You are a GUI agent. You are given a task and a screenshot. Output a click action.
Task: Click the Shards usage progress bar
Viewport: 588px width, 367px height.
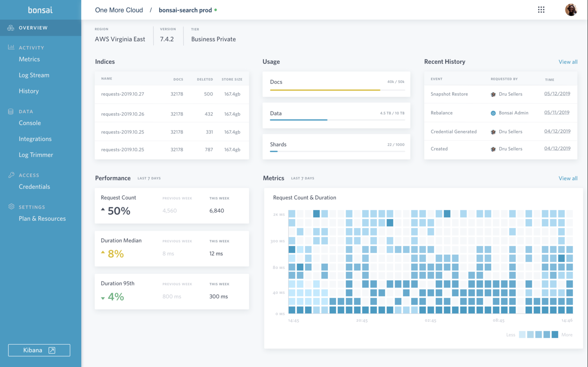click(x=337, y=151)
